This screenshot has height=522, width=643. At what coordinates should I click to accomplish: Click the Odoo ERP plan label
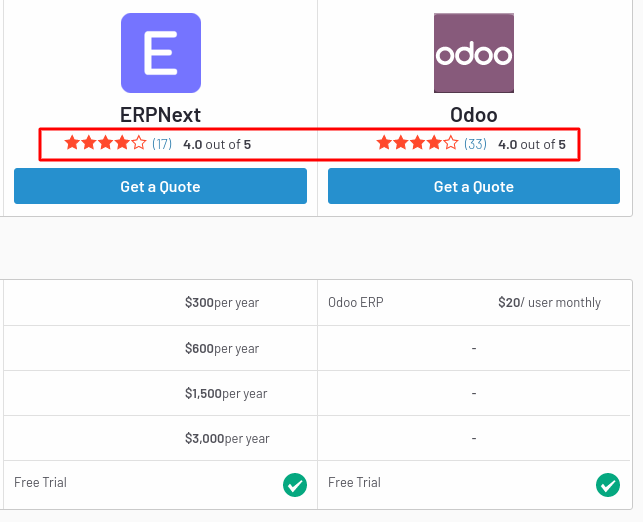356,303
